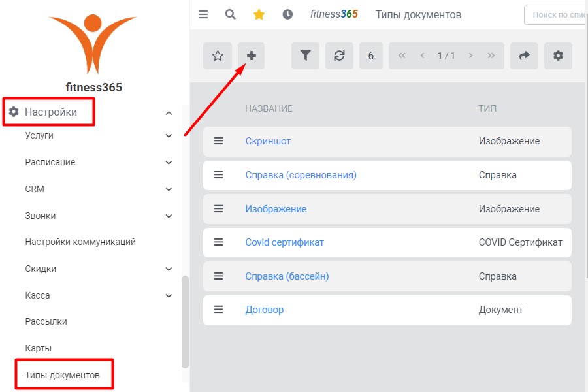588x392 pixels.
Task: Select CRM menu item
Action: click(35, 189)
